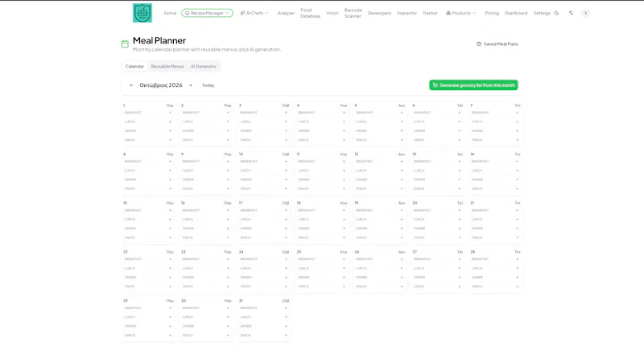
Task: Click the green calendar icon beside Meal Planner
Action: pyautogui.click(x=125, y=44)
